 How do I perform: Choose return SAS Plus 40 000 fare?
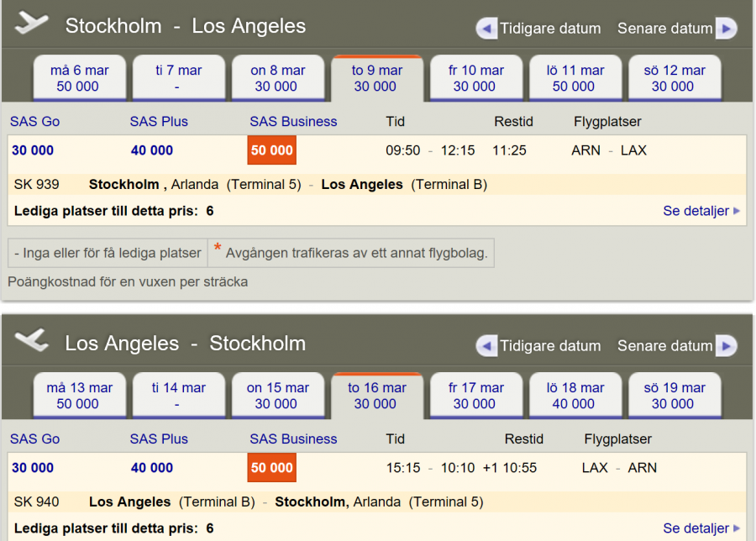coord(152,468)
